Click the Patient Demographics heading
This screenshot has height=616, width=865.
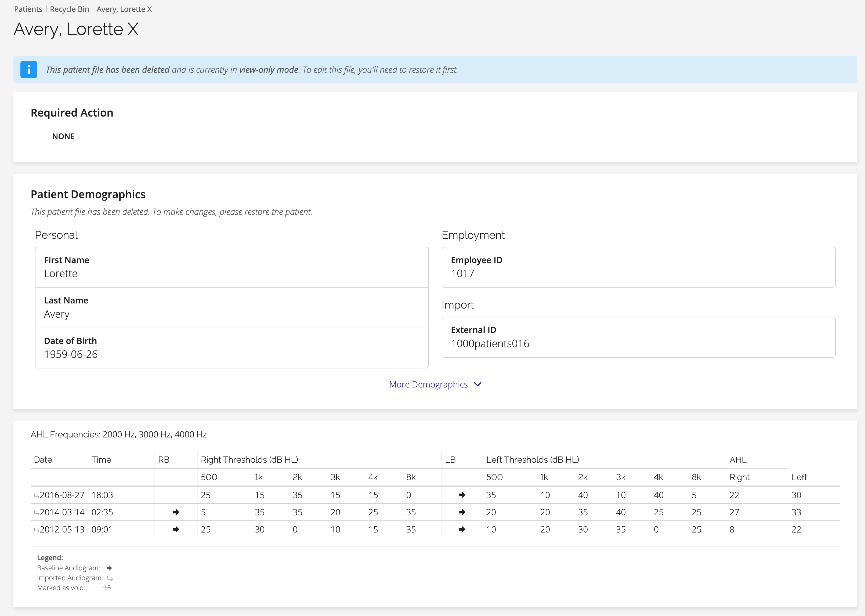pyautogui.click(x=88, y=194)
